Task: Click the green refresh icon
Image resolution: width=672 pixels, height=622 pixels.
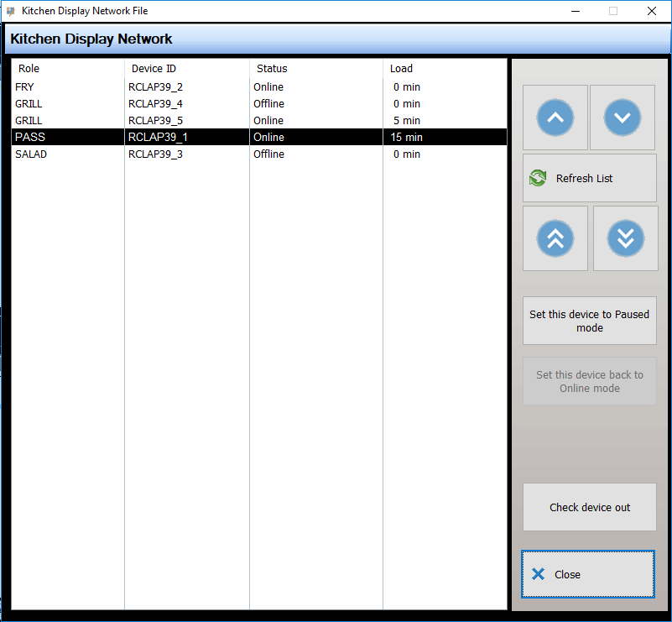Action: pos(537,178)
